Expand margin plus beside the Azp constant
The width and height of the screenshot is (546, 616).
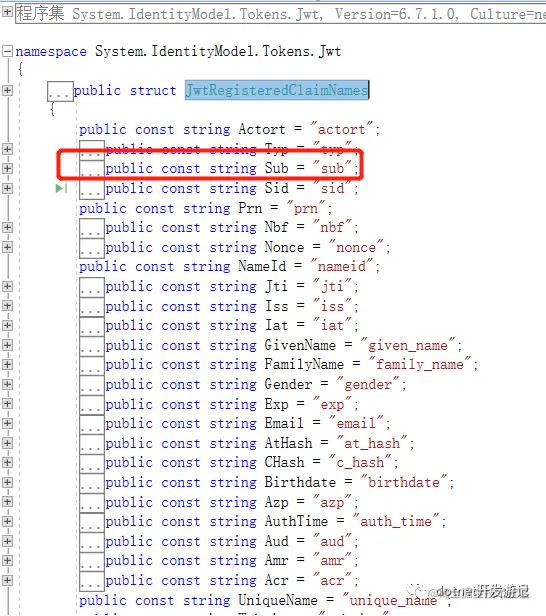(7, 502)
